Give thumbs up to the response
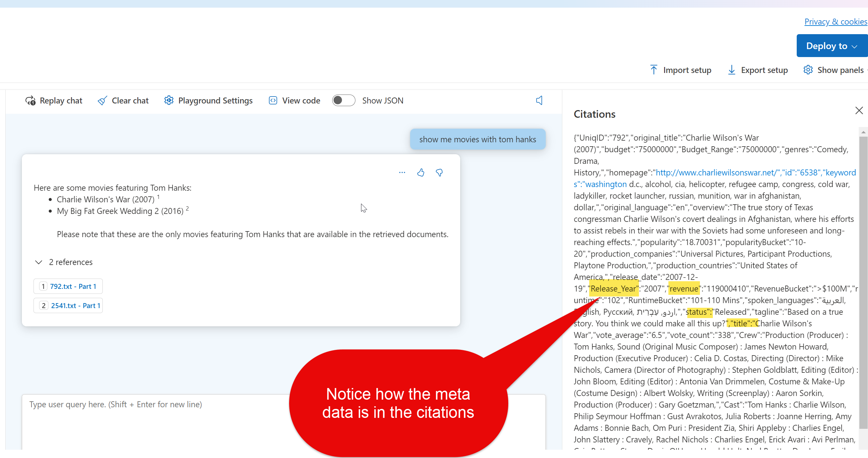 coord(420,172)
